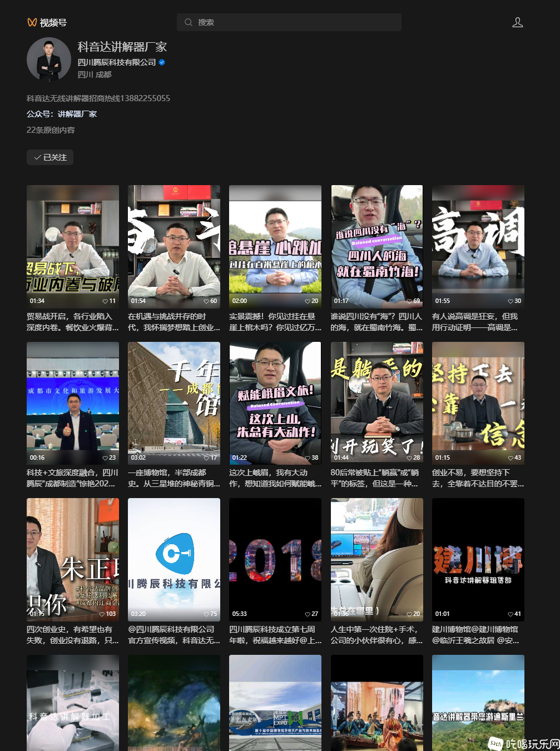Click the 视频号 logo icon
560x751 pixels.
coord(32,22)
